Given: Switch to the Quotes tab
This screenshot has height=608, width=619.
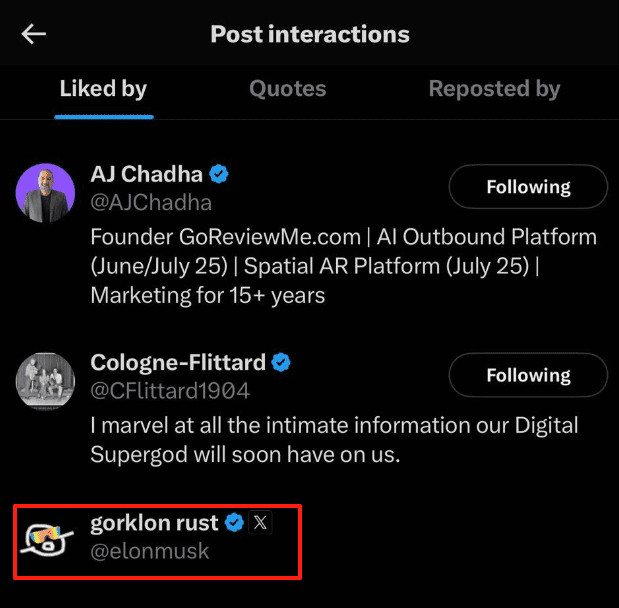Looking at the screenshot, I should pyautogui.click(x=288, y=88).
